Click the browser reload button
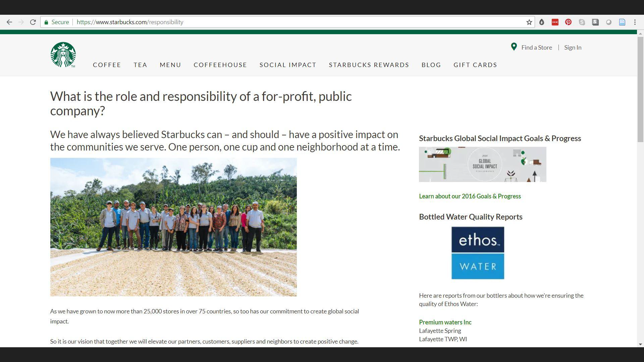 click(x=33, y=22)
